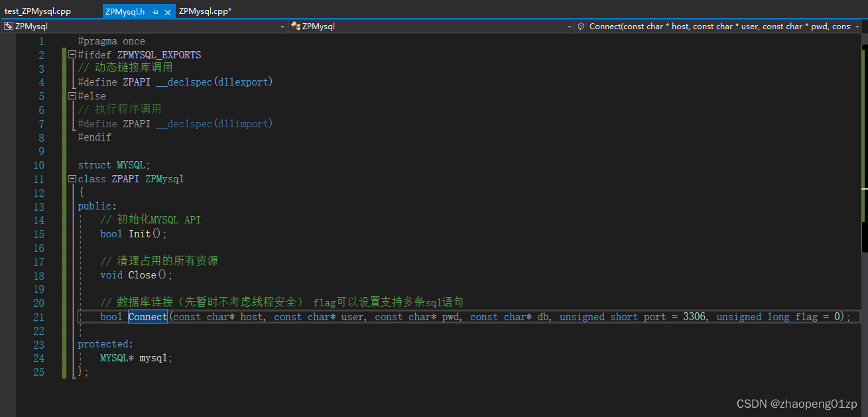The height and width of the screenshot is (417, 868).
Task: Click line number 25 in the margin
Action: tap(38, 372)
